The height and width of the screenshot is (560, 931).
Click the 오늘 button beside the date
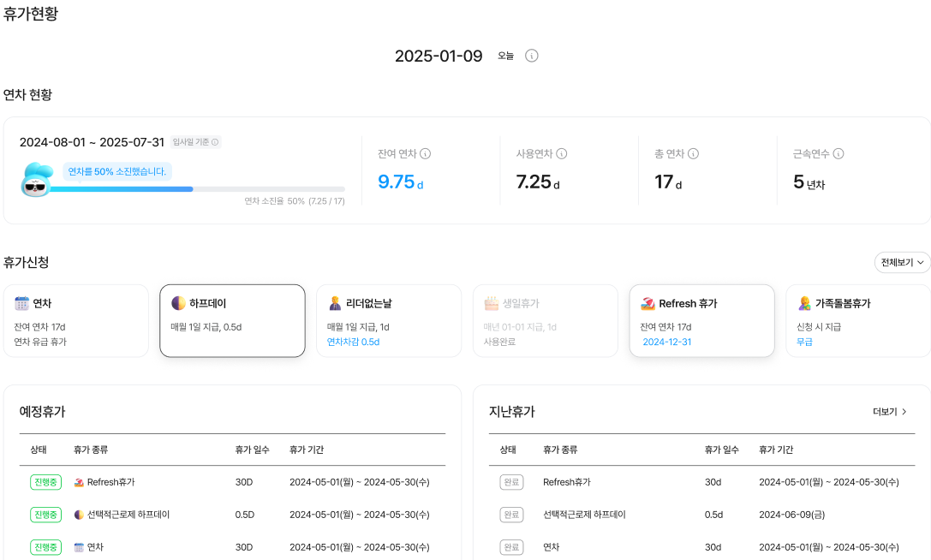506,56
